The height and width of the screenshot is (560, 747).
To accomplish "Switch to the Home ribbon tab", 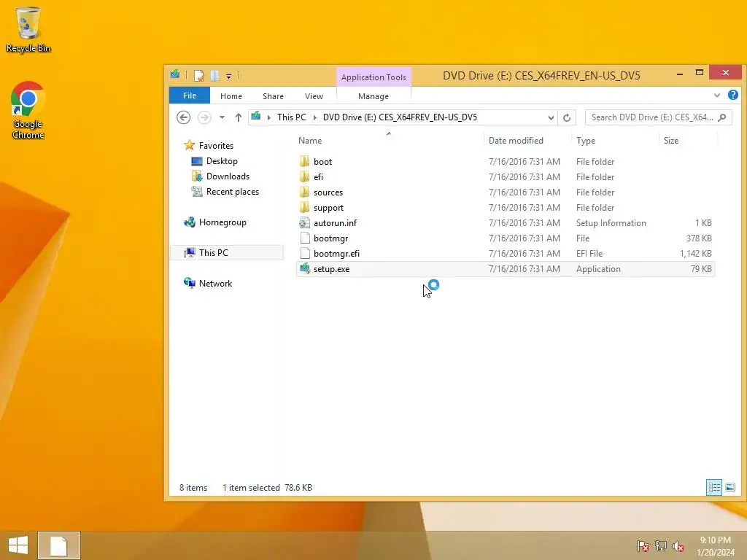I will pyautogui.click(x=231, y=96).
